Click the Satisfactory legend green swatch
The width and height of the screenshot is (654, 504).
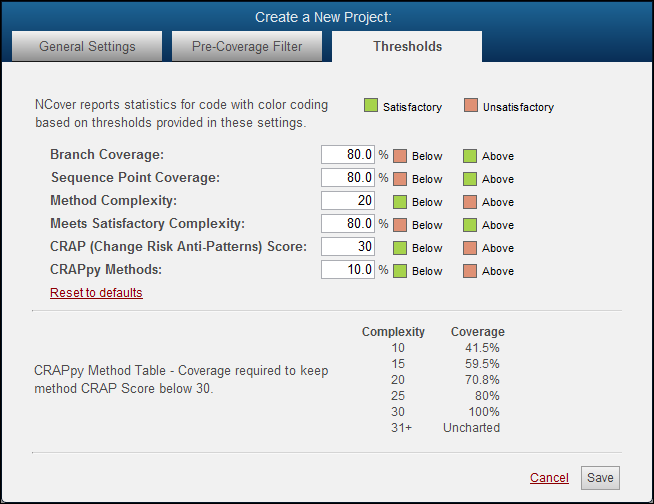click(371, 106)
